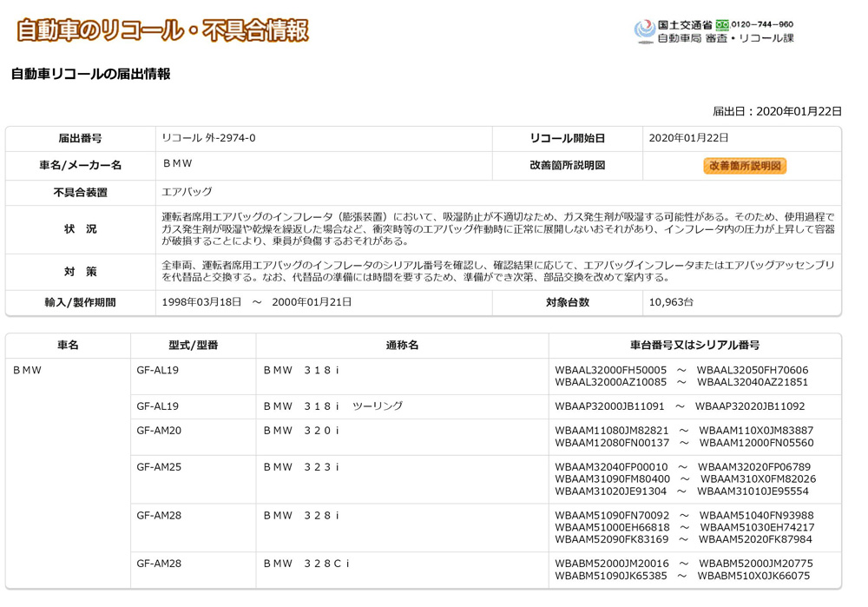Select the 届出日：2020年01月22日 line
Viewport: 868px width, 607px height.
pyautogui.click(x=777, y=111)
